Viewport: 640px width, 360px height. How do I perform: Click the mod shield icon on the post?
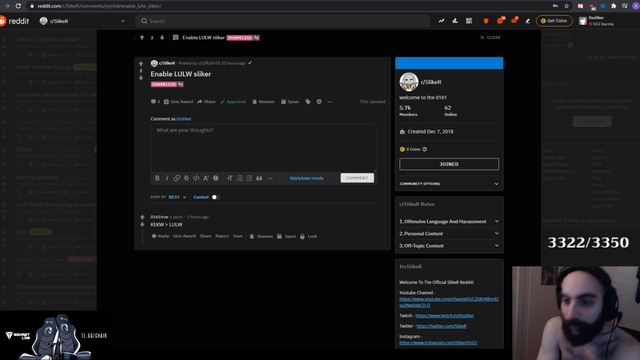(319, 102)
